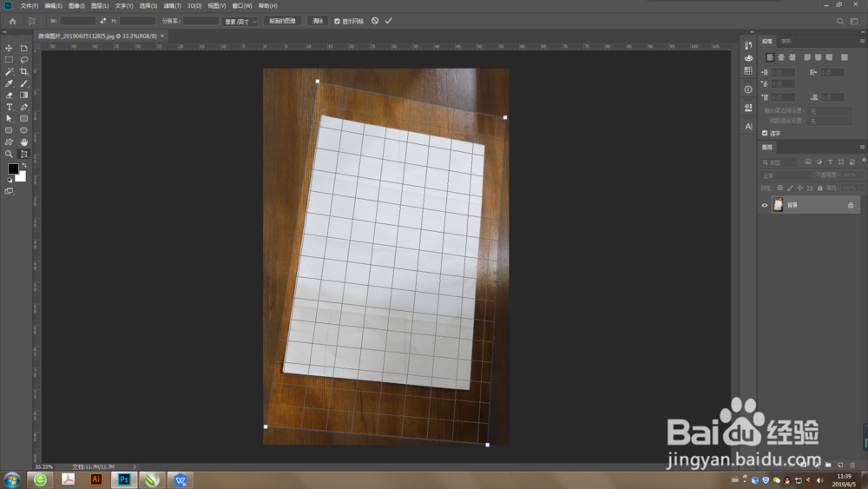The image size is (868, 489).
Task: Select the Zoom tool
Action: (9, 154)
